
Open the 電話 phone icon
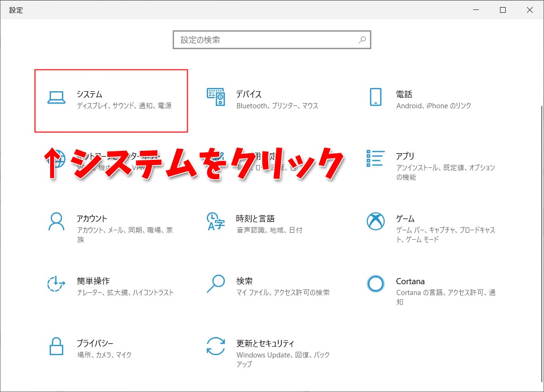pyautogui.click(x=376, y=97)
